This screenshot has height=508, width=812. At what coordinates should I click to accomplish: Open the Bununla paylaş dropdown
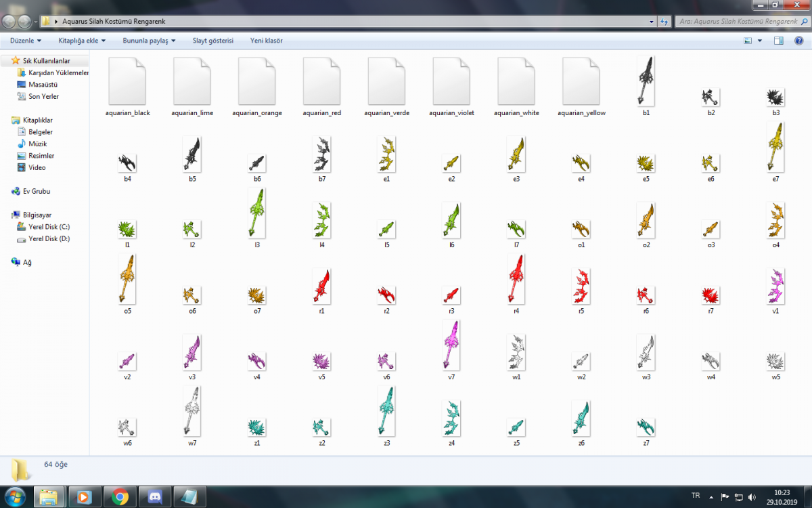[149, 41]
